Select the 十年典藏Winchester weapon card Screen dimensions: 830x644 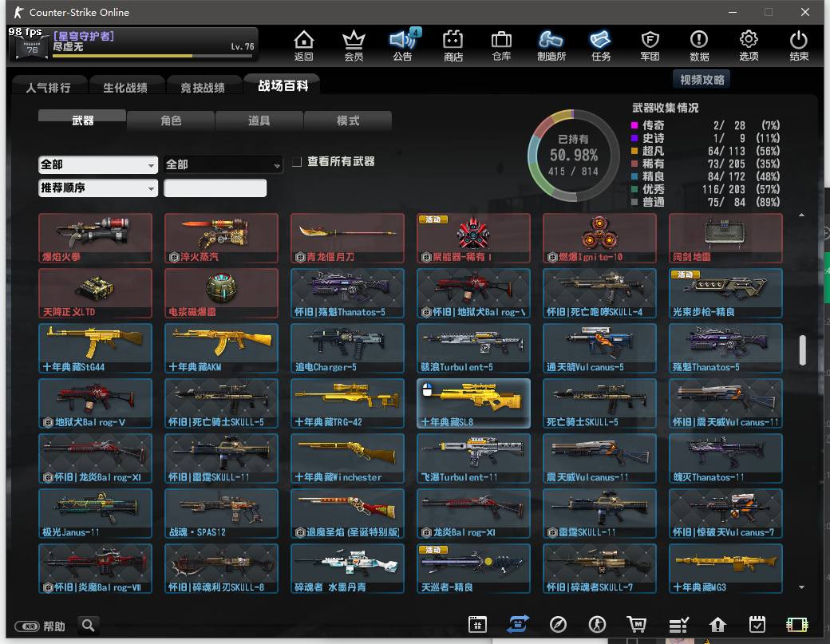347,458
